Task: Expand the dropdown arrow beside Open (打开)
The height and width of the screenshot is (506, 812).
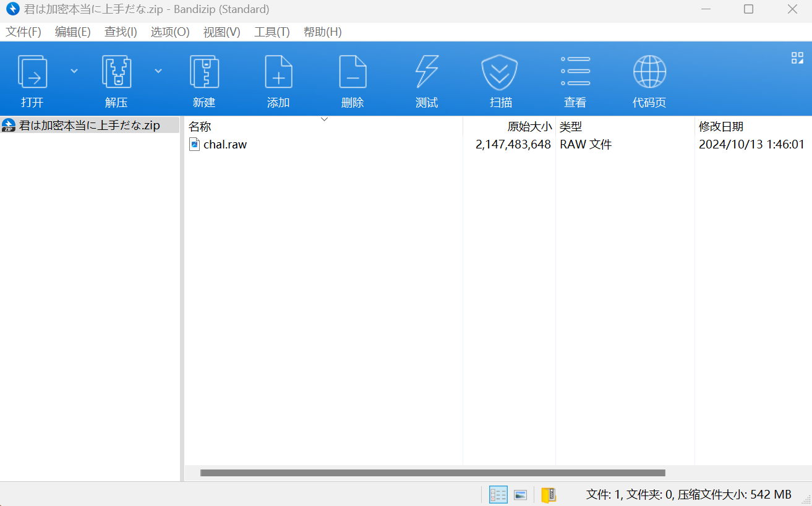Action: tap(74, 71)
